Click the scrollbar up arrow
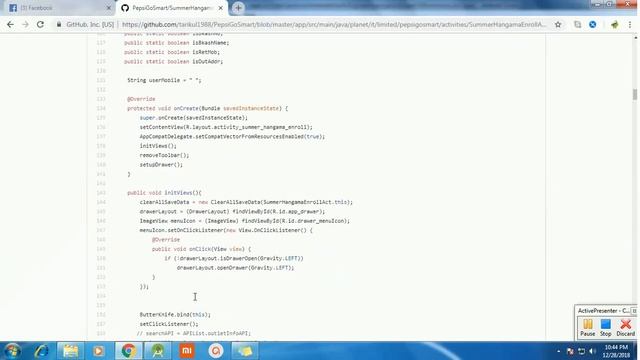 click(635, 38)
